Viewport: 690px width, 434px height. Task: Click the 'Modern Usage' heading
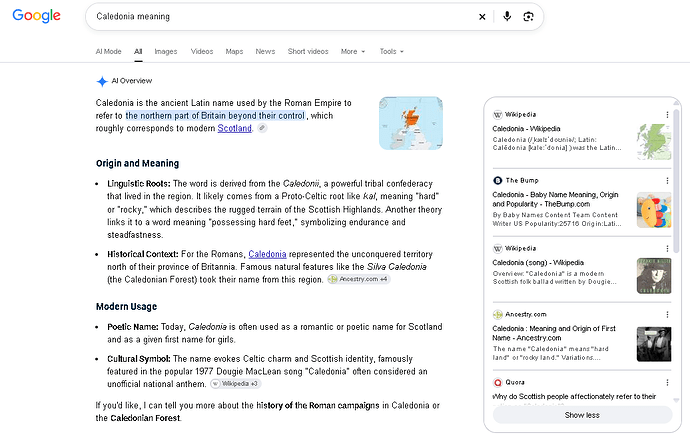[x=126, y=306]
